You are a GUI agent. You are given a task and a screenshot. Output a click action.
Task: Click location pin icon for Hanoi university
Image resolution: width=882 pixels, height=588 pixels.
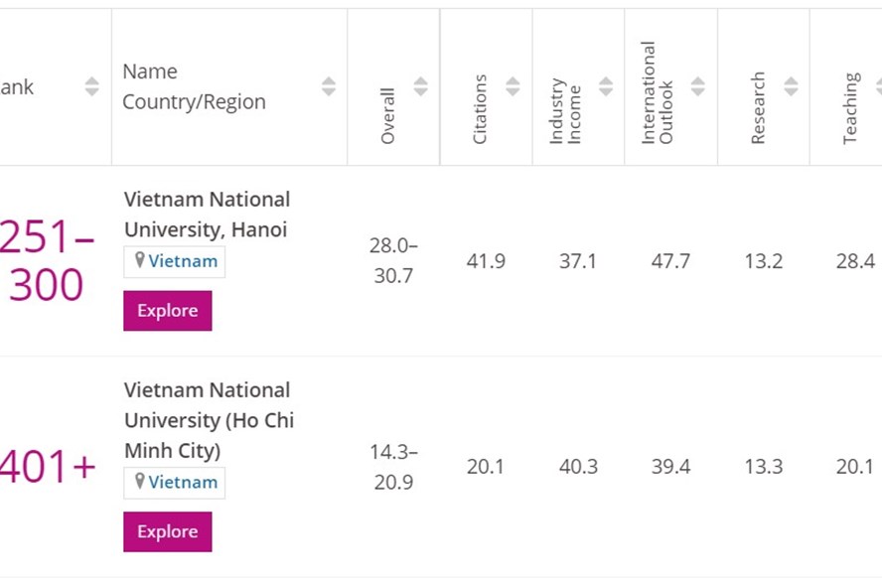139,260
